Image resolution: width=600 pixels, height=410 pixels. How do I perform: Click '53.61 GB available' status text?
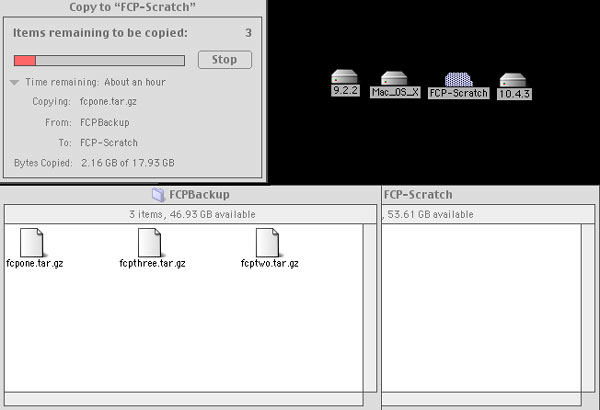click(x=430, y=214)
